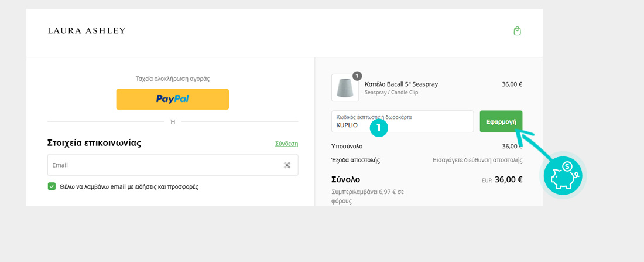Click the Σύνολο total amount 36,00 €

tap(508, 179)
